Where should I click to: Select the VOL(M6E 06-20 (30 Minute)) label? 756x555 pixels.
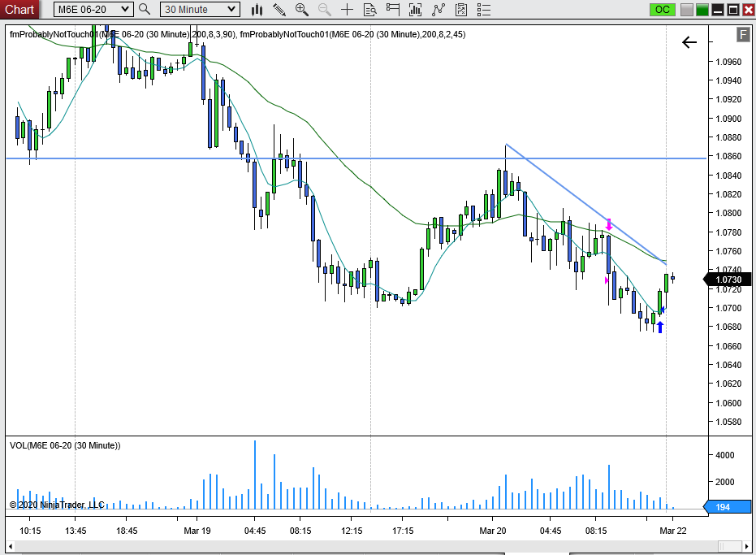click(x=65, y=445)
